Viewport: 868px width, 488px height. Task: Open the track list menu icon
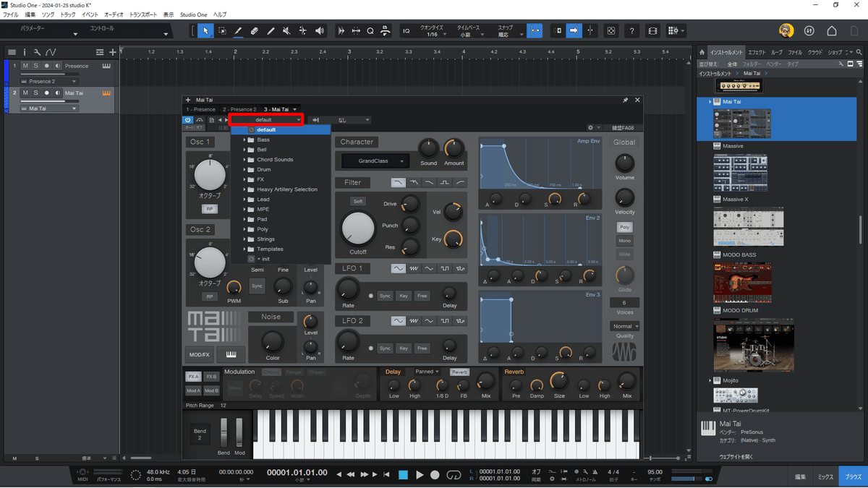[12, 52]
